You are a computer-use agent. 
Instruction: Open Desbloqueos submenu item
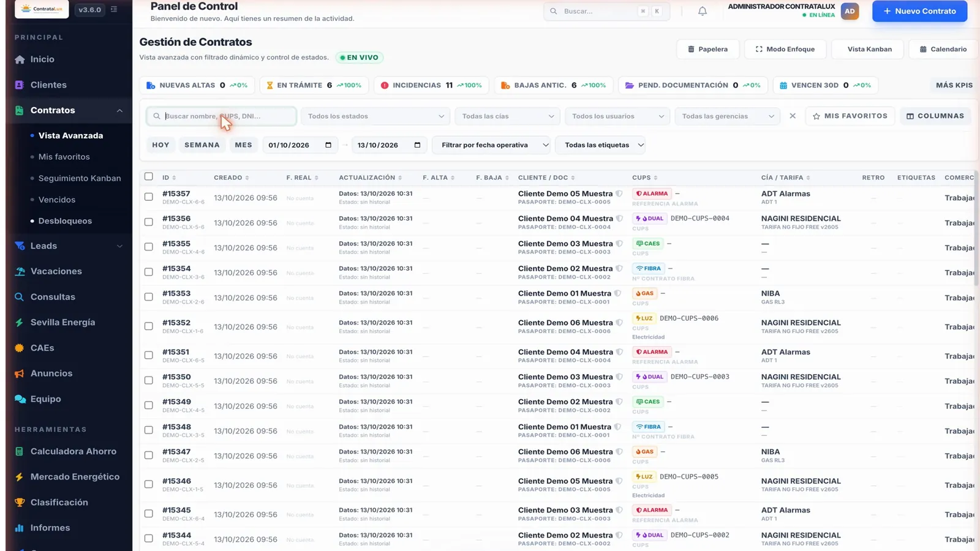coord(65,221)
